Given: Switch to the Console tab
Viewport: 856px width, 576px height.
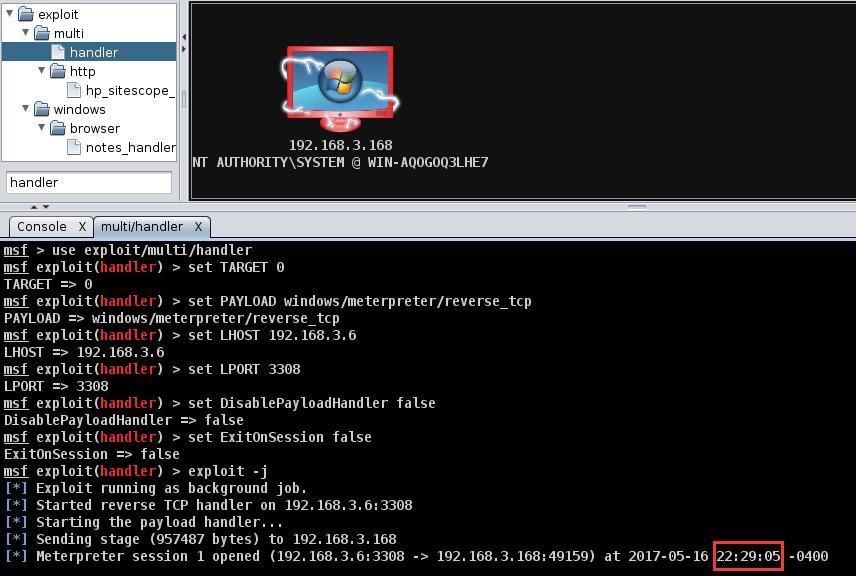Looking at the screenshot, I should 41,227.
